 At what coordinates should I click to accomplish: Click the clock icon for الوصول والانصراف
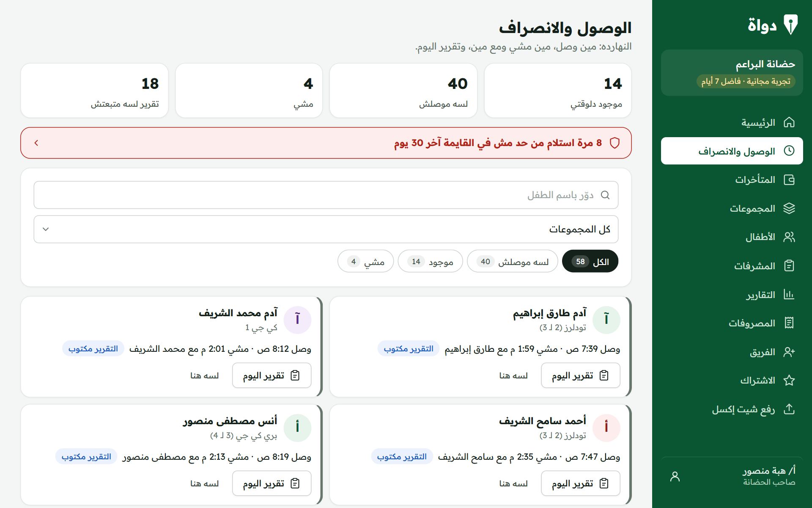789,151
